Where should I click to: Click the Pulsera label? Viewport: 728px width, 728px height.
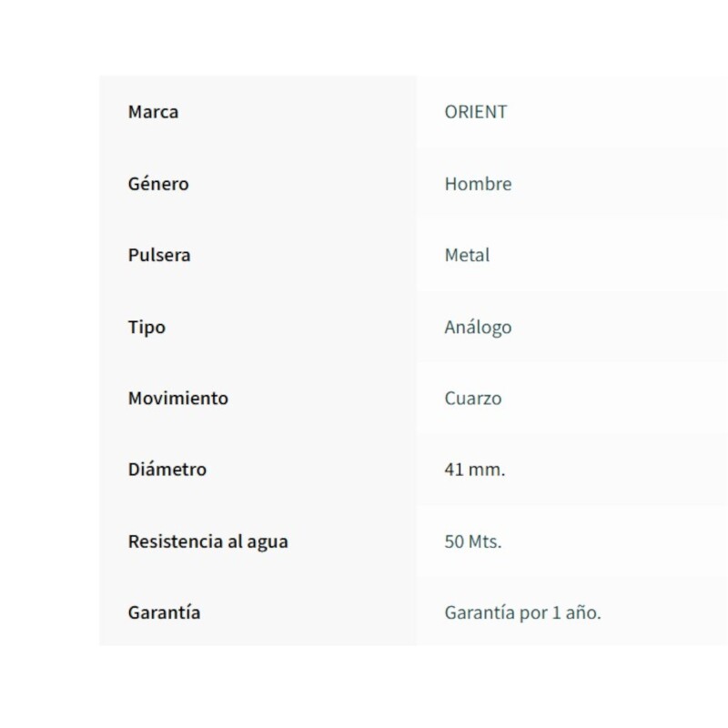point(159,255)
